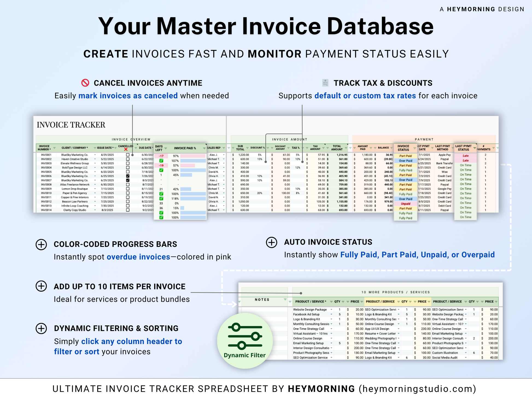Click the Wise payment method cell
532x399 pixels.
pyautogui.click(x=445, y=172)
